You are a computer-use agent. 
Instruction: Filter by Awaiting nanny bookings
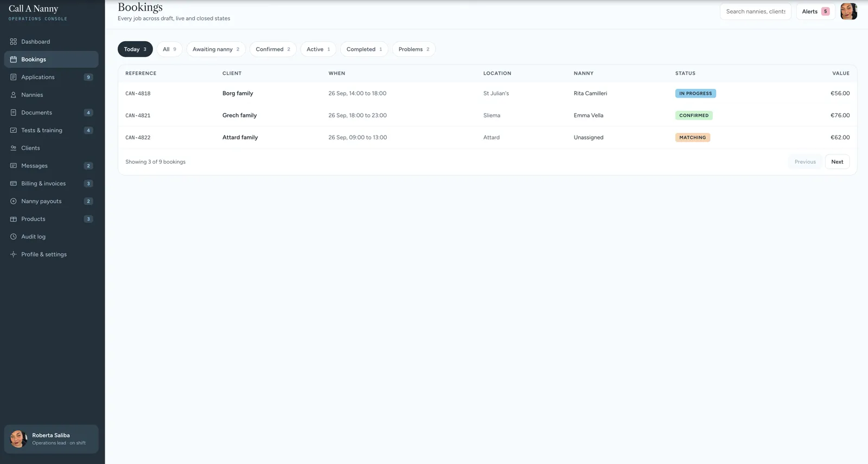pyautogui.click(x=216, y=49)
